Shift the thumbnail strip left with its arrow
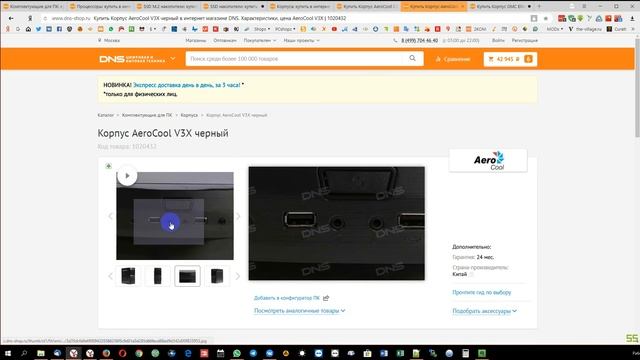640x360 pixels. [111, 276]
